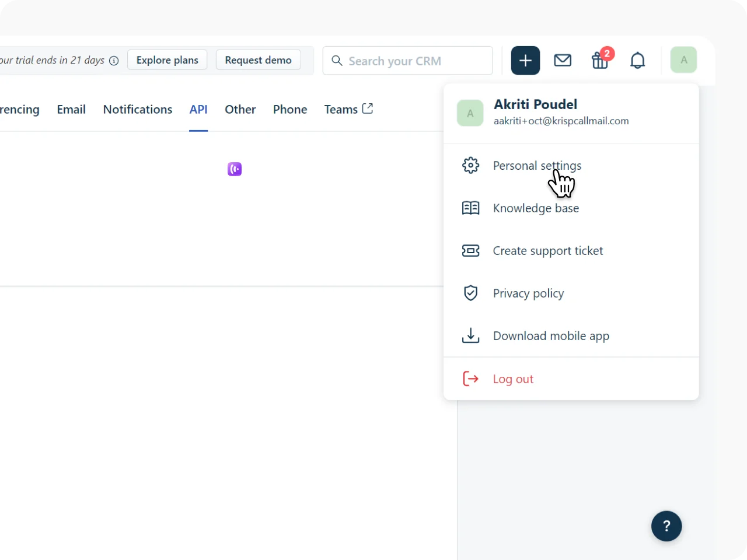Open the Other tab
The width and height of the screenshot is (747, 560).
click(240, 110)
